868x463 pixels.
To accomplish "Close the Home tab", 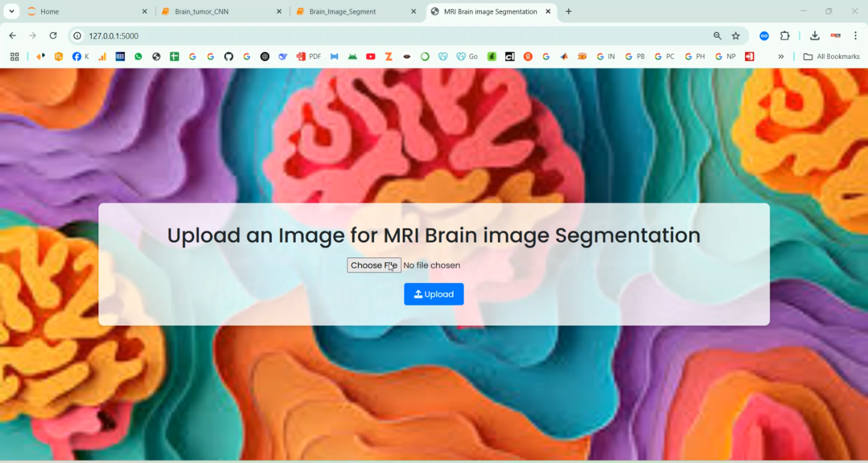I will point(145,12).
